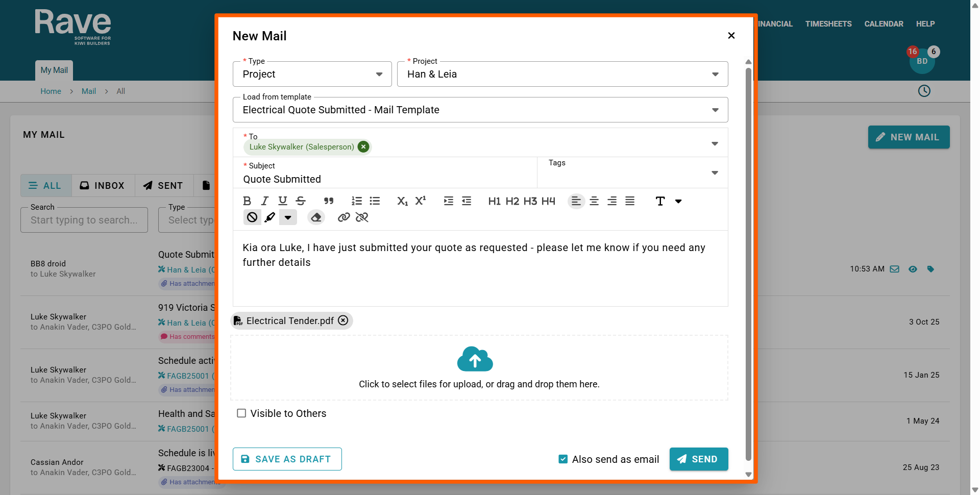Center-align the message text

tap(594, 201)
